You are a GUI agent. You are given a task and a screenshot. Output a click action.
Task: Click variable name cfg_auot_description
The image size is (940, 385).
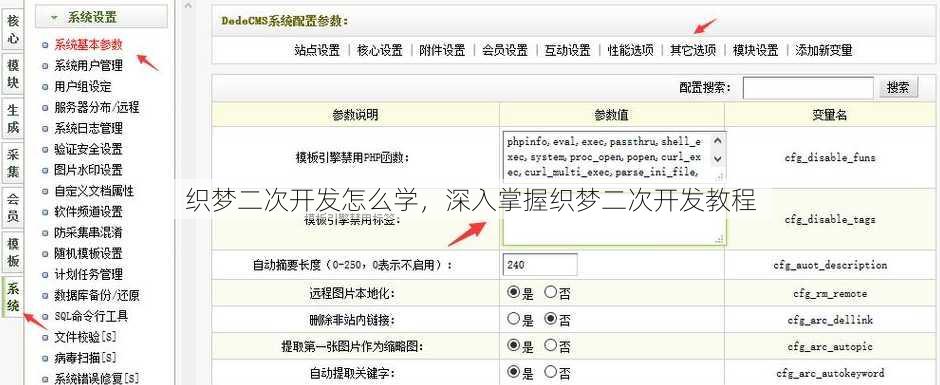point(830,265)
